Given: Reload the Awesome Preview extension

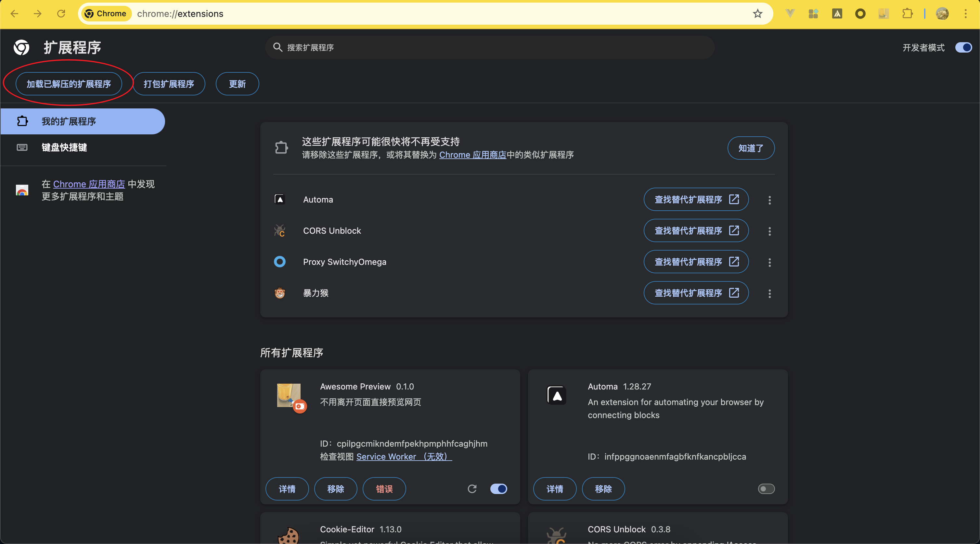Looking at the screenshot, I should 472,489.
